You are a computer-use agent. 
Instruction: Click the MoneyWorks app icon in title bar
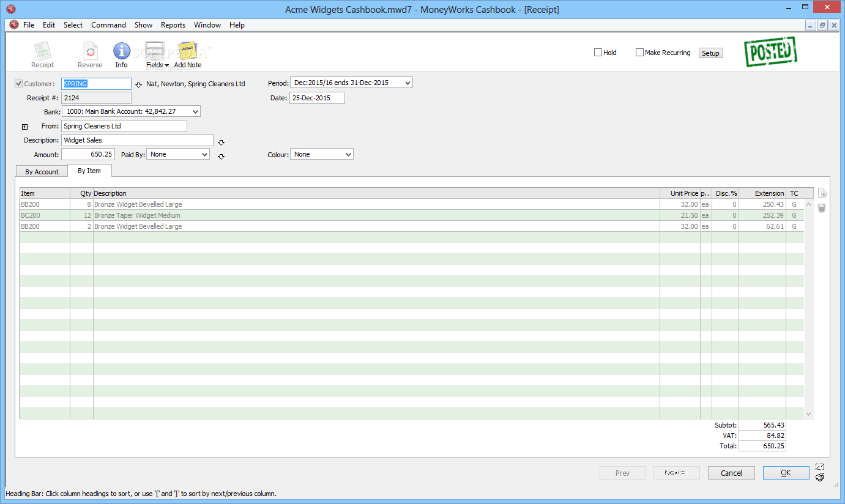click(10, 9)
